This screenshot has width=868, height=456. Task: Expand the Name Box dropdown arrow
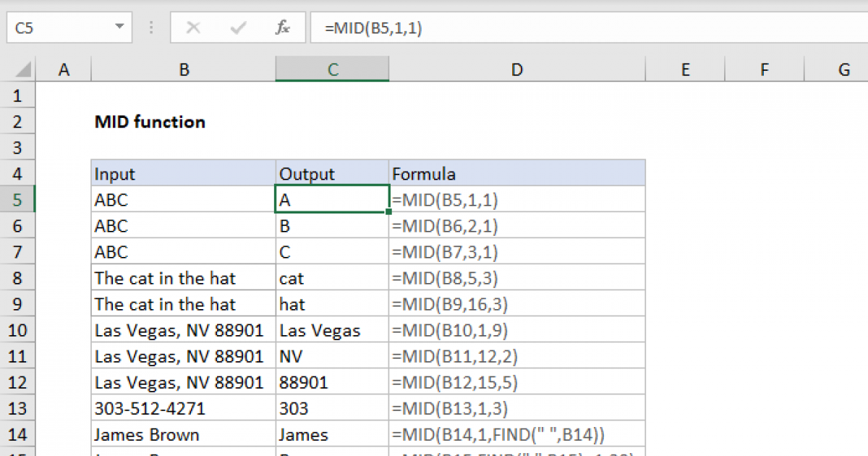(x=119, y=28)
